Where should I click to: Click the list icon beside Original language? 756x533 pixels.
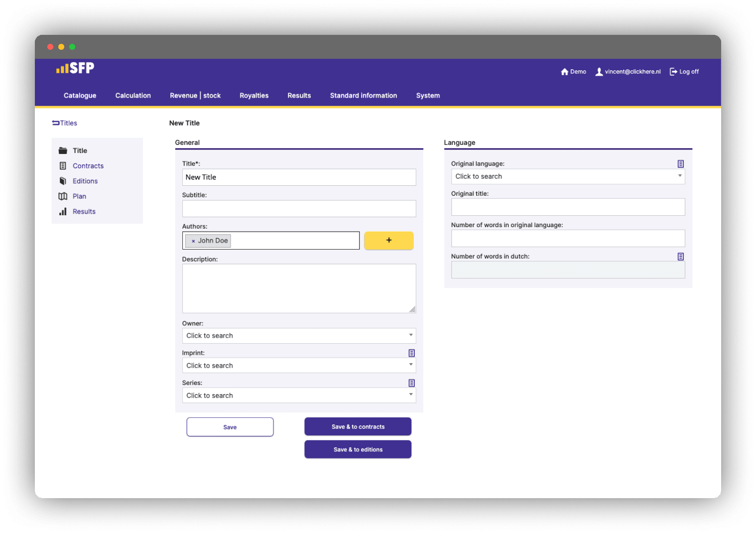pos(680,164)
